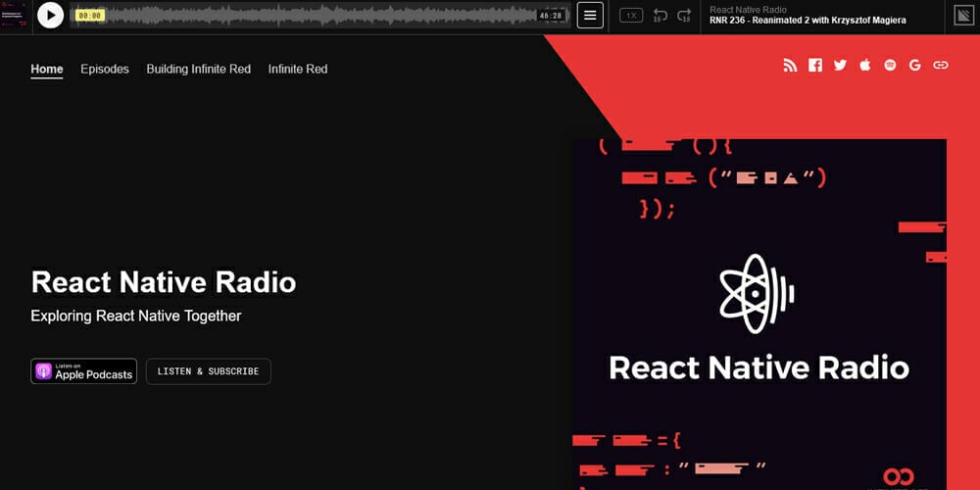980x490 pixels.
Task: Skip back 15 seconds
Action: (660, 16)
